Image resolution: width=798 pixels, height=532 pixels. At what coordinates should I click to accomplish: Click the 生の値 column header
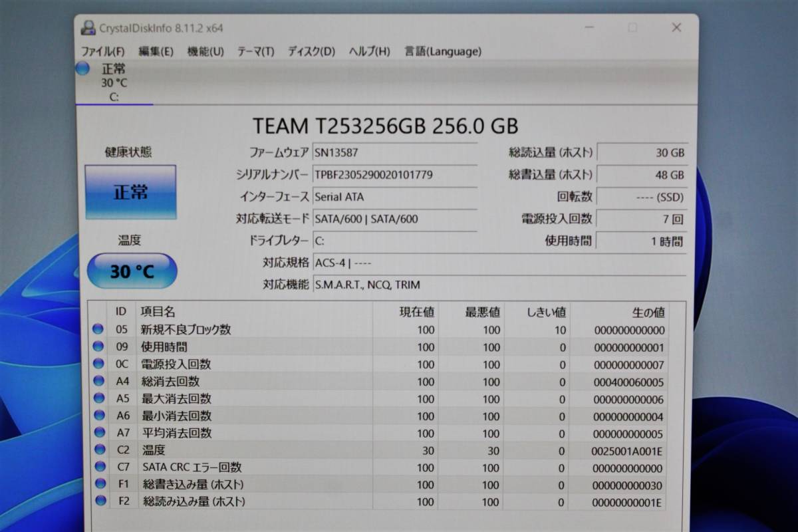click(x=618, y=311)
